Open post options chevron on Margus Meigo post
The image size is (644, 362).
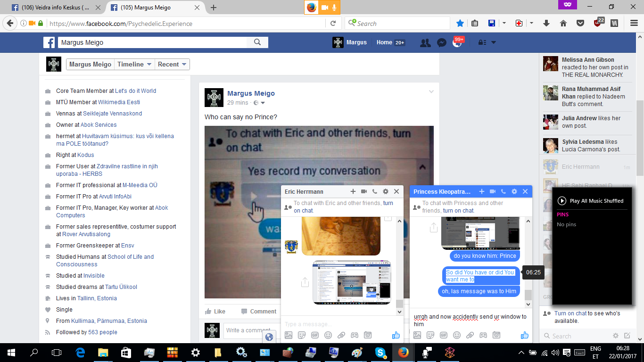[x=431, y=92]
